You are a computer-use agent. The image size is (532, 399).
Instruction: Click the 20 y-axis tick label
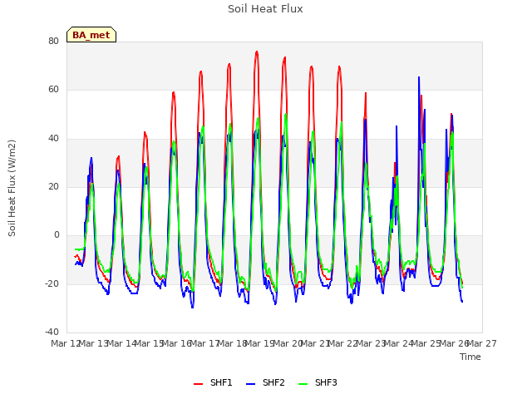point(53,186)
